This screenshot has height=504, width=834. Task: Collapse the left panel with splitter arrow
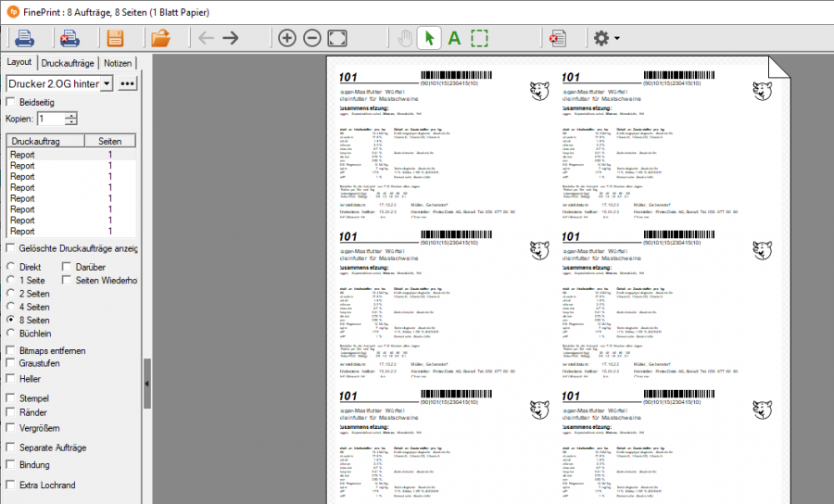(147, 384)
